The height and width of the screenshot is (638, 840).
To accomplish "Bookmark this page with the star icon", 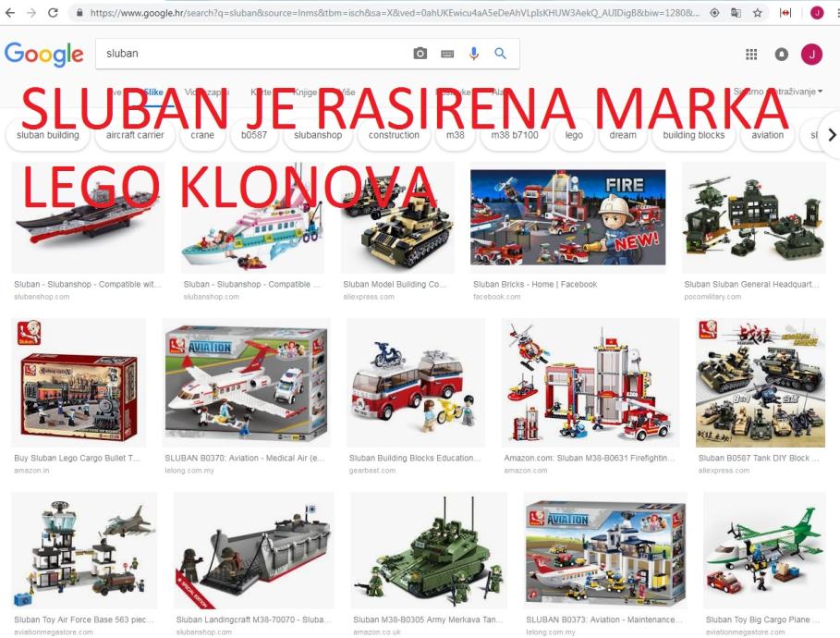I will [x=757, y=13].
